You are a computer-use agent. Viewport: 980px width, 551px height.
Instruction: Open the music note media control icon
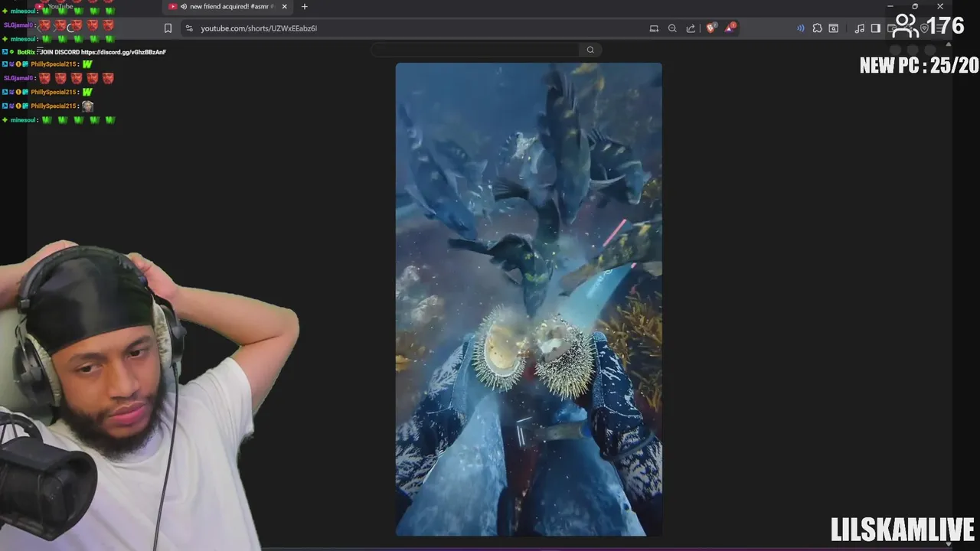860,28
